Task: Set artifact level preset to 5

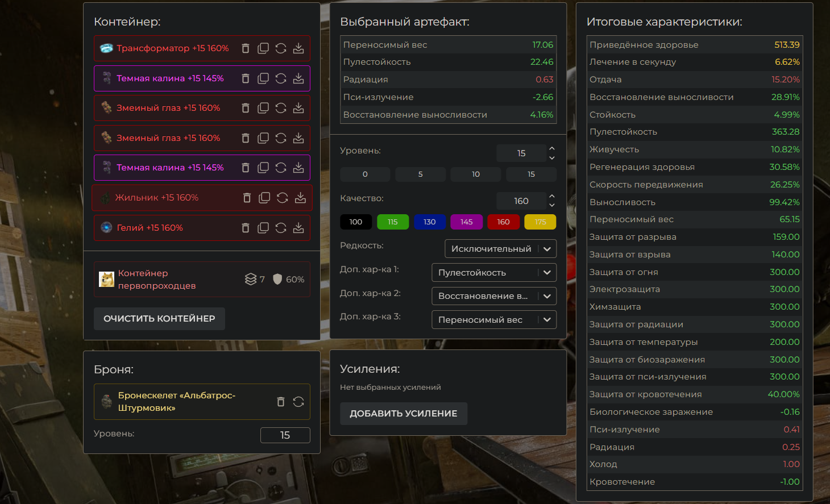Action: tap(421, 174)
